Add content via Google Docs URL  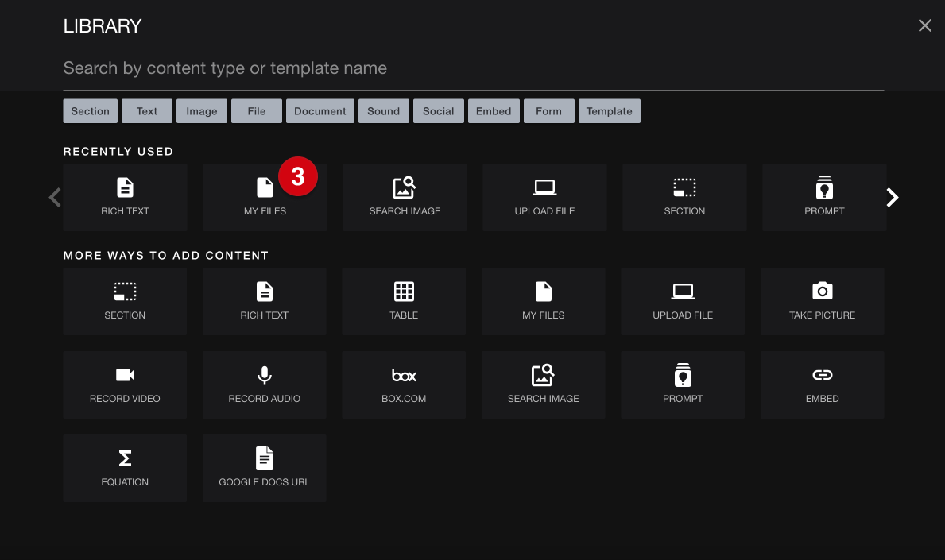[264, 469]
